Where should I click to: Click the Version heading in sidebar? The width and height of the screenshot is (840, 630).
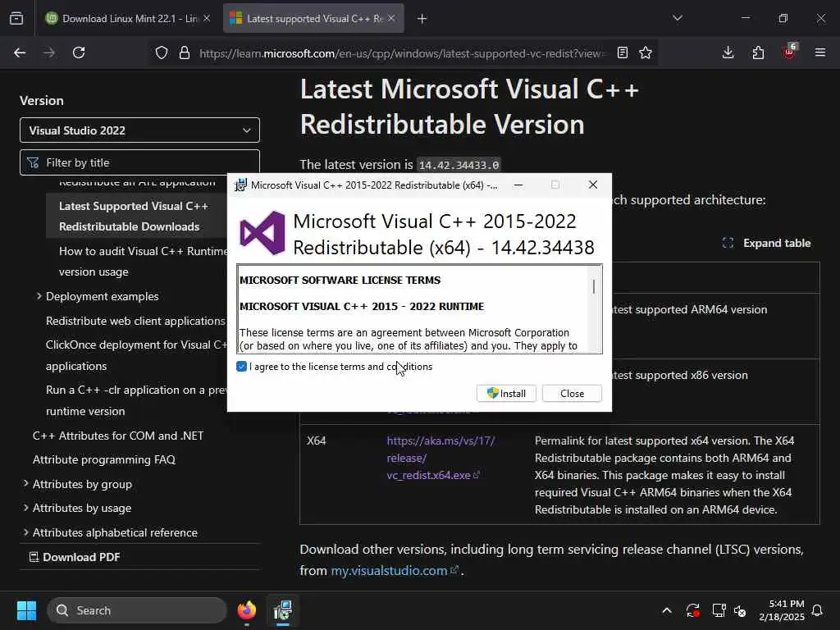tap(42, 101)
